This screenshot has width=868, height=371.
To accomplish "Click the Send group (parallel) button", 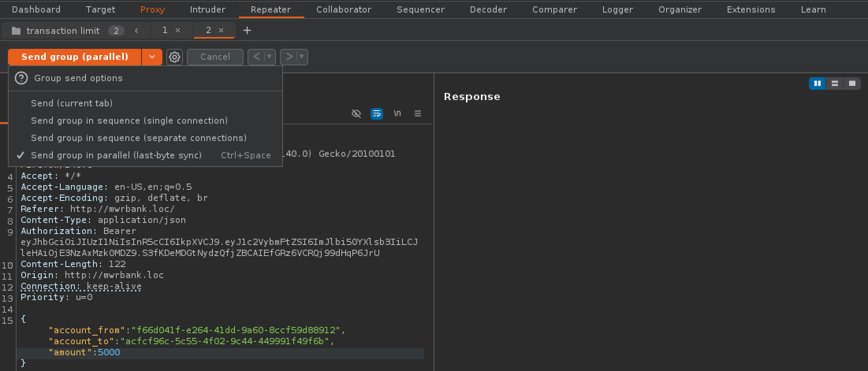I will [75, 57].
